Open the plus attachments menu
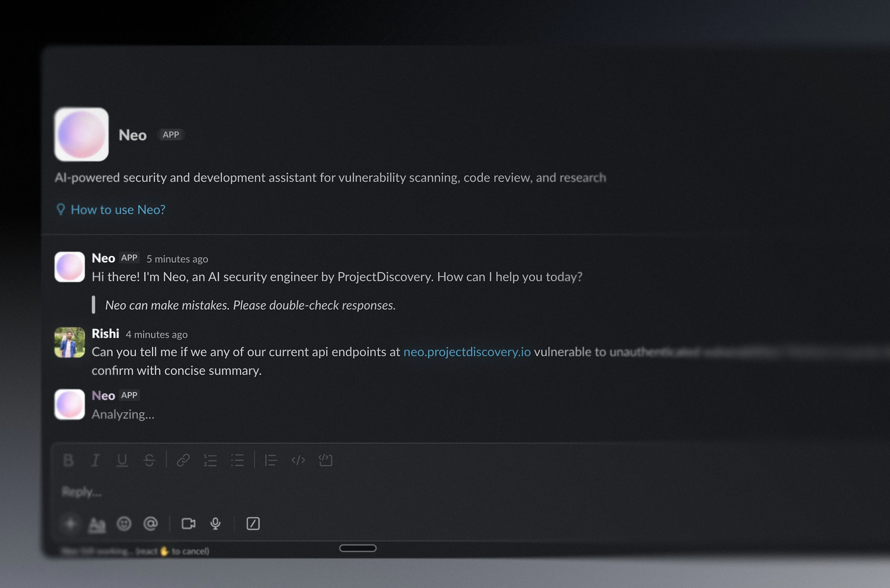Viewport: 890px width, 588px height. pyautogui.click(x=70, y=524)
